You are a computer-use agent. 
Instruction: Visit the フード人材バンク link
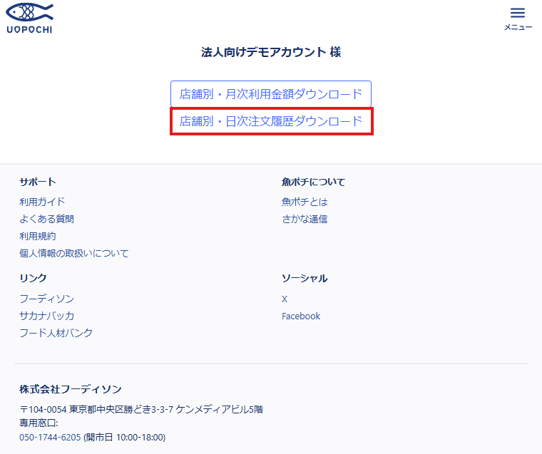click(x=56, y=333)
